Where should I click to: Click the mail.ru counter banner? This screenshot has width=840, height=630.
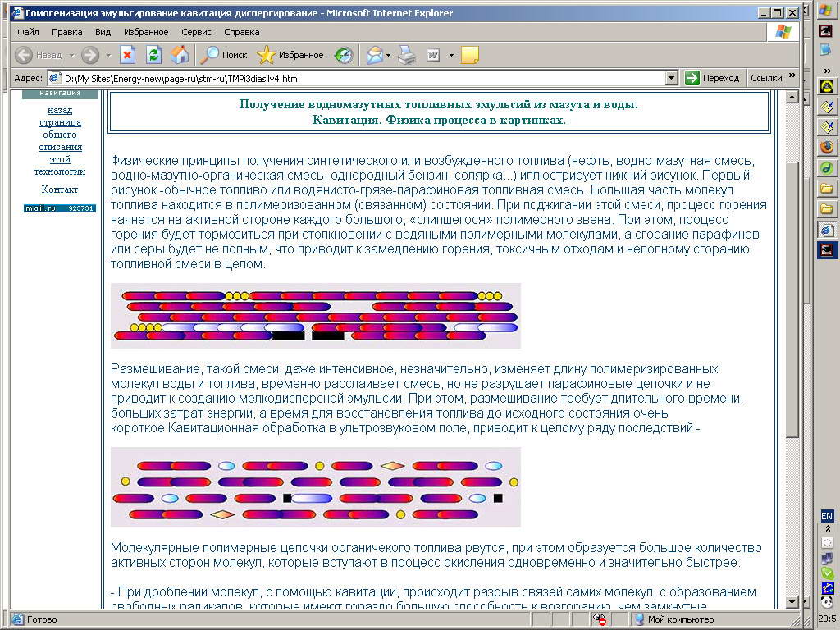pos(59,208)
